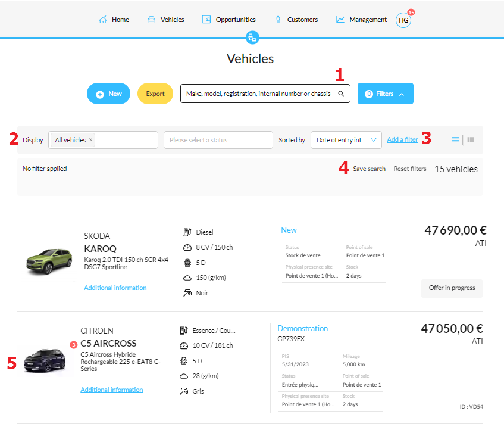Open the Vehicles menu item
Image resolution: width=504 pixels, height=430 pixels.
165,20
